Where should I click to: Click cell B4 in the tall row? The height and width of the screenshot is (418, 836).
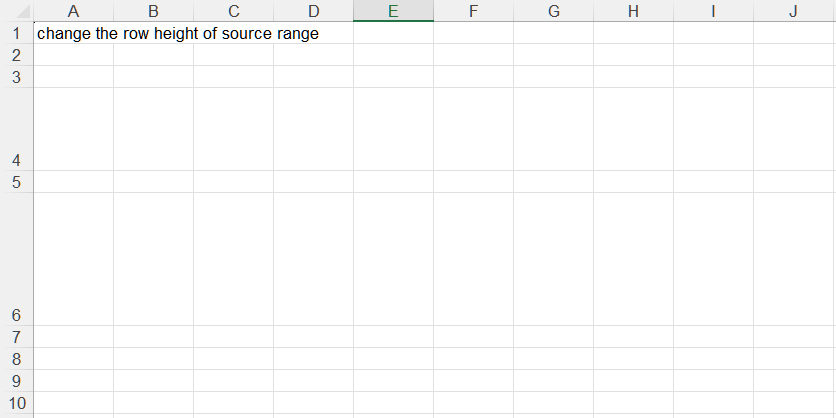pos(153,129)
